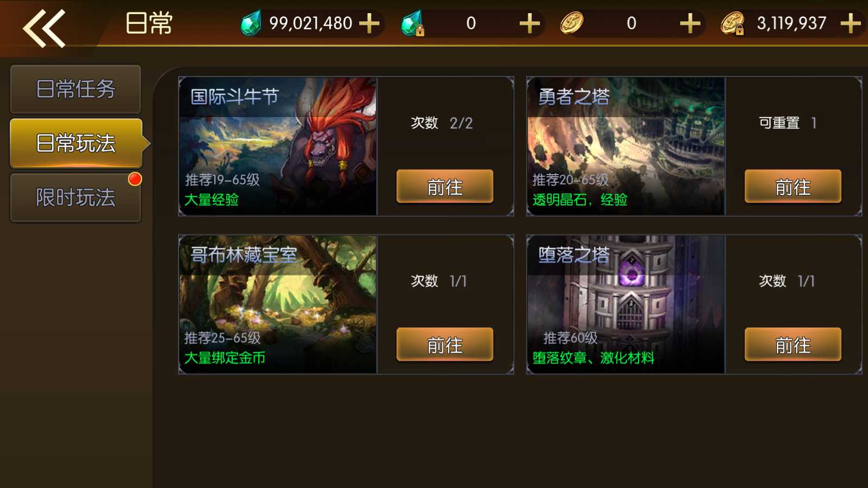Viewport: 868px width, 488px height.
Task: Go to 国际斗牛节 via 前往 button
Action: 445,187
